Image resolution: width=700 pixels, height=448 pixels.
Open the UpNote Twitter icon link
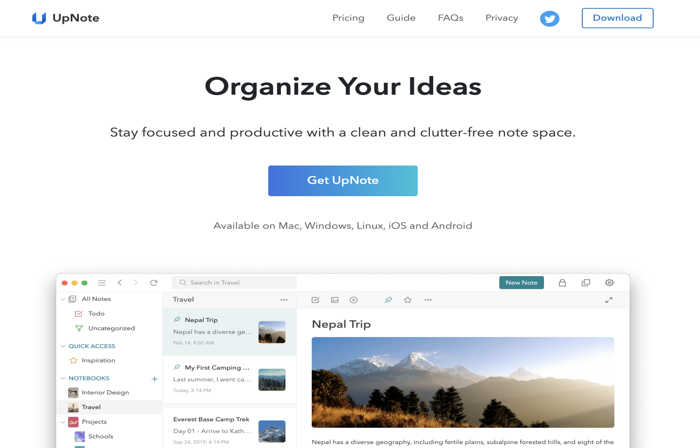click(549, 18)
